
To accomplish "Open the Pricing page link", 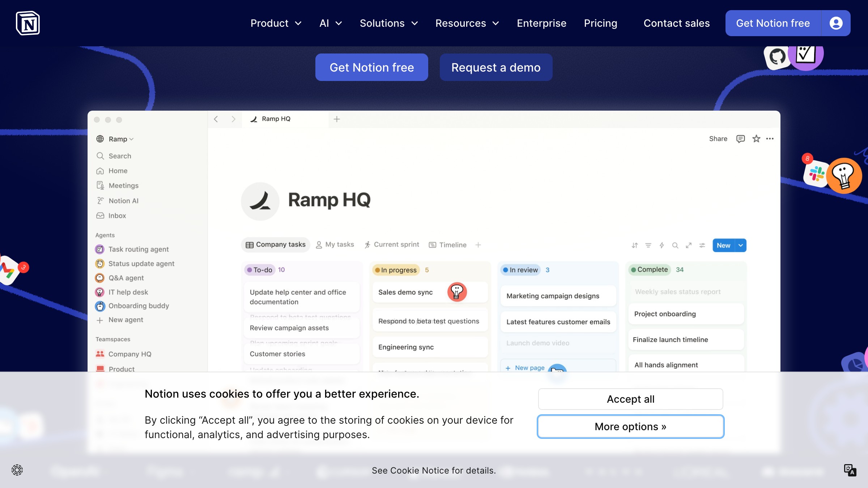I will [600, 23].
